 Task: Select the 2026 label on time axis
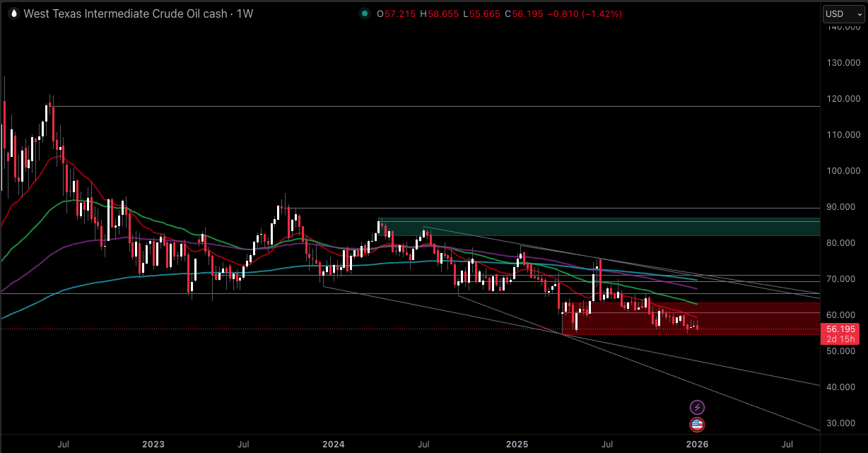(698, 445)
